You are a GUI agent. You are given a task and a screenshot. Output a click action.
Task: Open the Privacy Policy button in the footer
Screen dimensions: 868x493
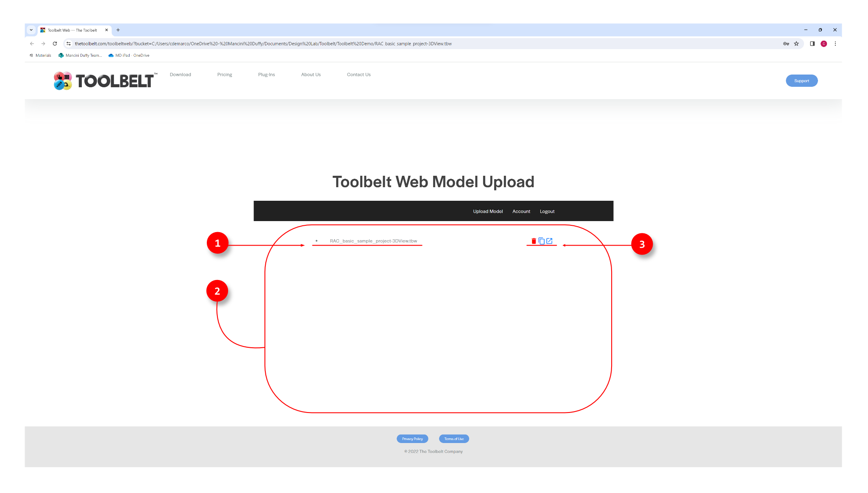point(412,439)
